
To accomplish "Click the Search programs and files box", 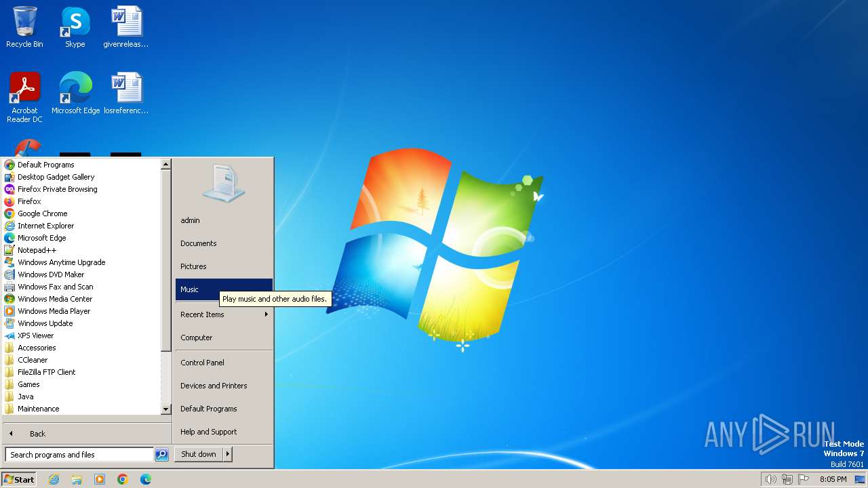I will click(79, 455).
